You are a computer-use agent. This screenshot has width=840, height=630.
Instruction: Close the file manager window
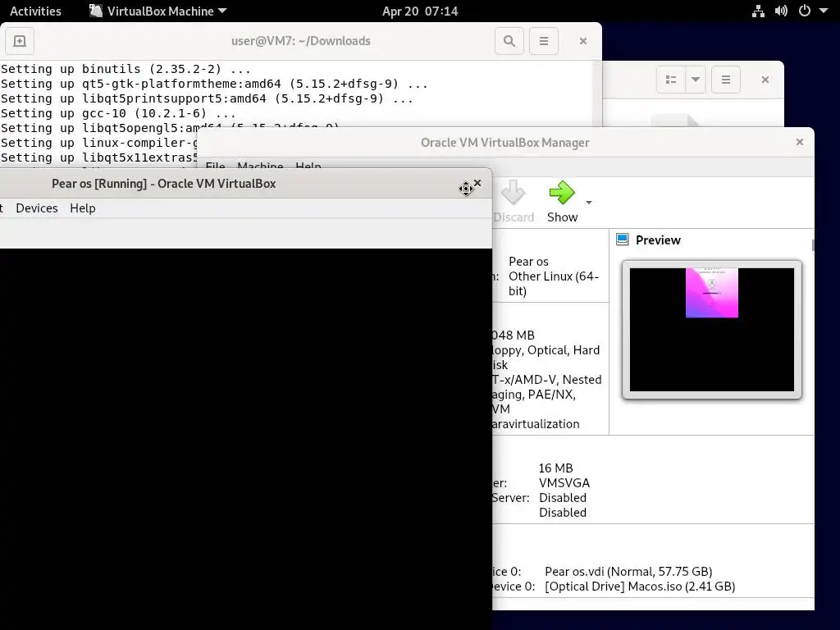coord(765,80)
